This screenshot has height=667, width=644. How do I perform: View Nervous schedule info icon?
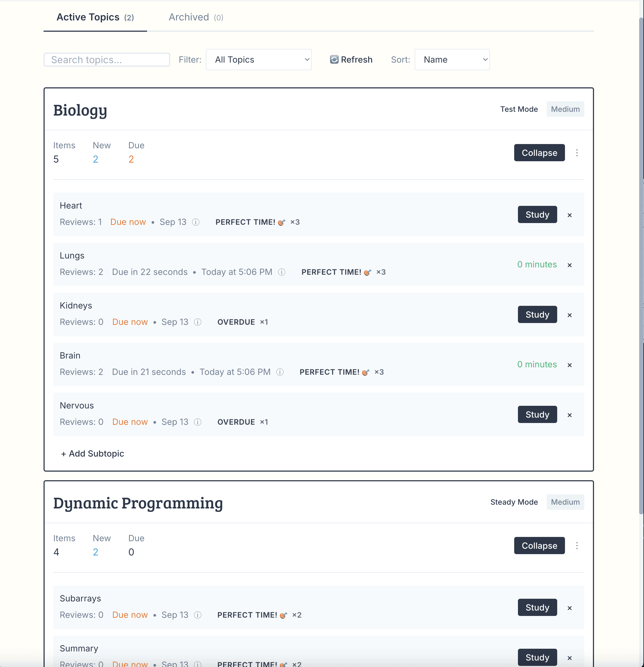tap(198, 422)
